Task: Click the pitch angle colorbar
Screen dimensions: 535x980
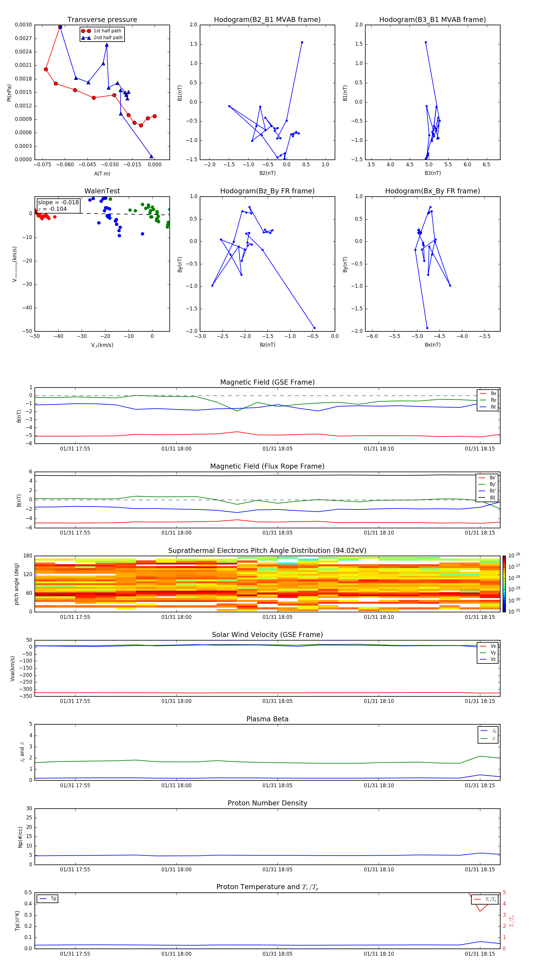Action: [x=504, y=584]
